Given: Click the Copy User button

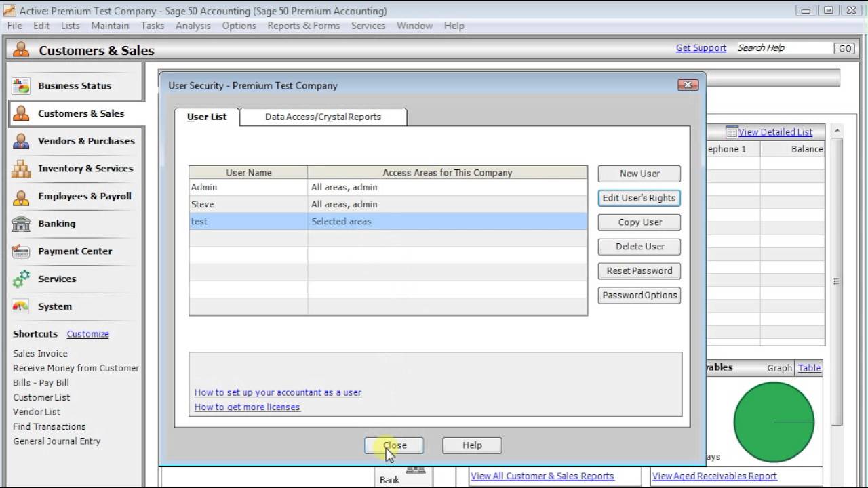Looking at the screenshot, I should point(639,222).
